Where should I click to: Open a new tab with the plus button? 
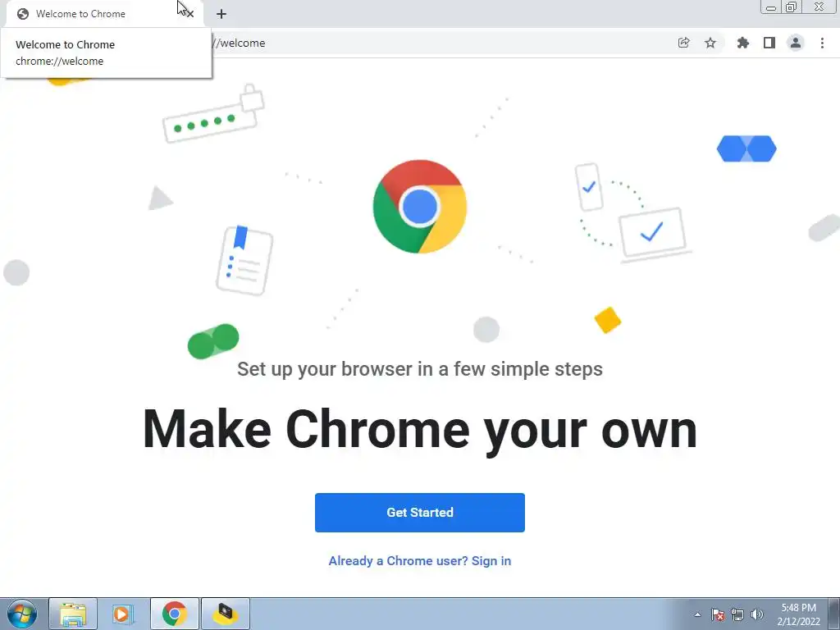(x=221, y=14)
